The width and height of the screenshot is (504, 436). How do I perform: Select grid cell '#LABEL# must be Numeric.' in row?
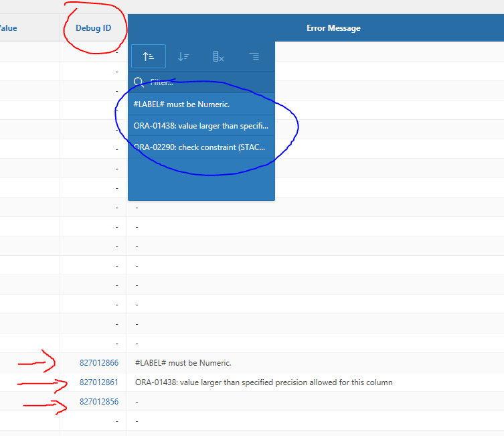[x=183, y=363]
